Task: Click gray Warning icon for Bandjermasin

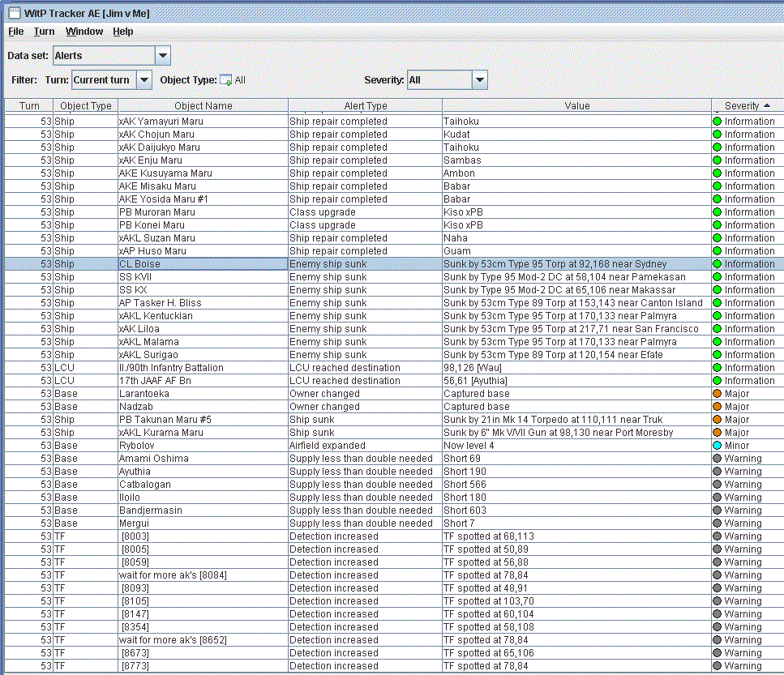Action: click(x=718, y=511)
